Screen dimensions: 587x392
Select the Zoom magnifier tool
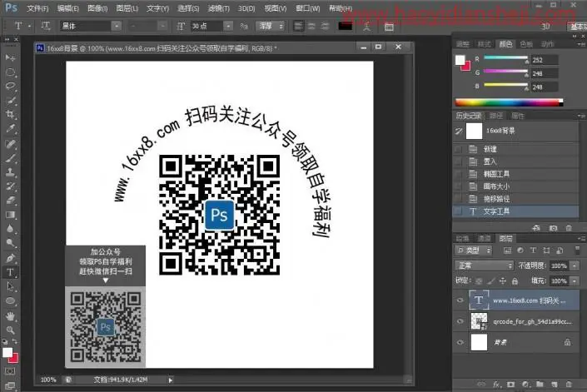[10, 330]
